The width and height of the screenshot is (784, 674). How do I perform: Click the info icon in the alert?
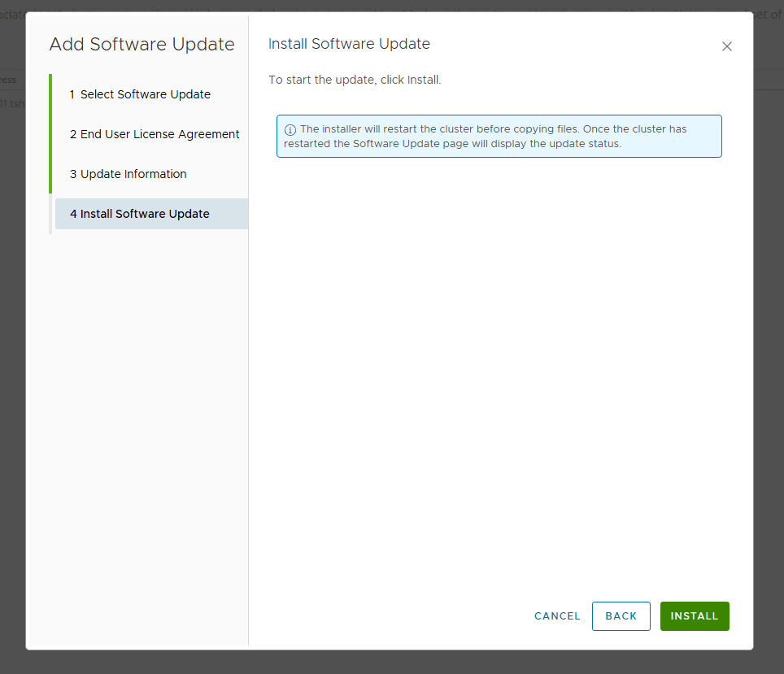point(290,130)
